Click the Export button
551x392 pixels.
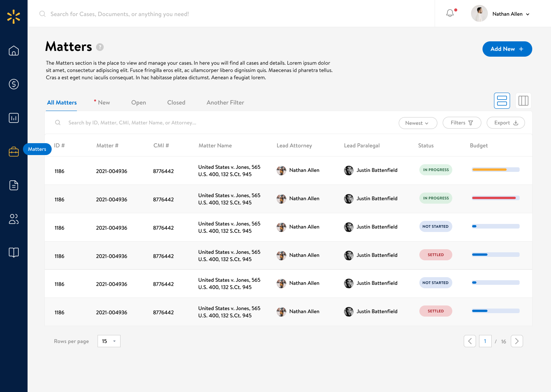click(506, 123)
